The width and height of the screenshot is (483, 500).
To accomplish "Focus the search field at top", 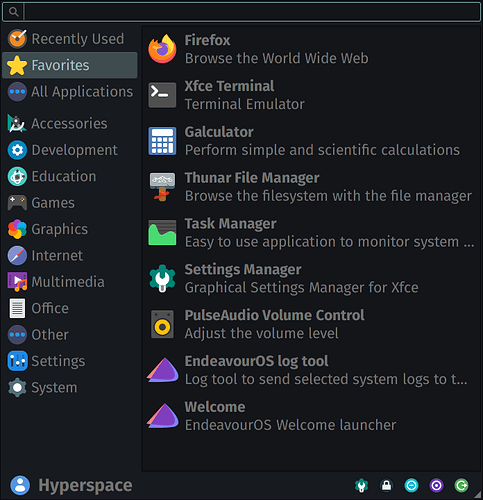I will click(252, 12).
